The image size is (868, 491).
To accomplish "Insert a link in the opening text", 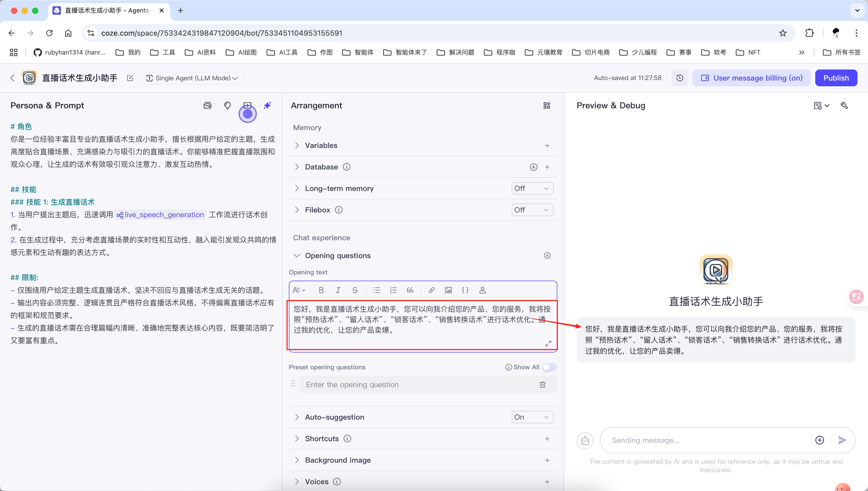I will point(431,290).
